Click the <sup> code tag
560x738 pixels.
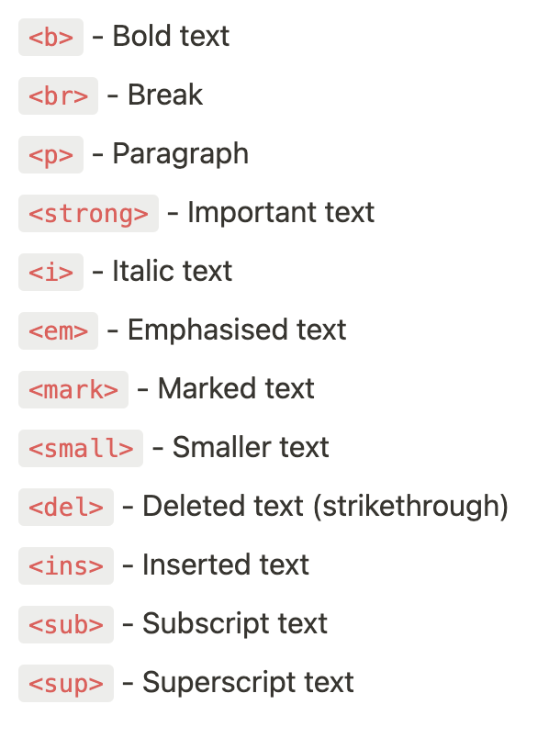point(66,684)
